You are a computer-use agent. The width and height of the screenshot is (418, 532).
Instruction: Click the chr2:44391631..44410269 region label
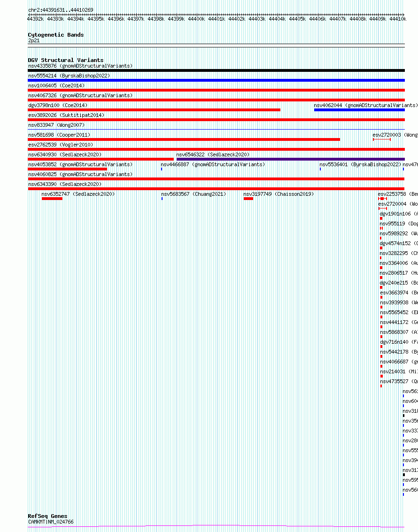click(x=61, y=10)
